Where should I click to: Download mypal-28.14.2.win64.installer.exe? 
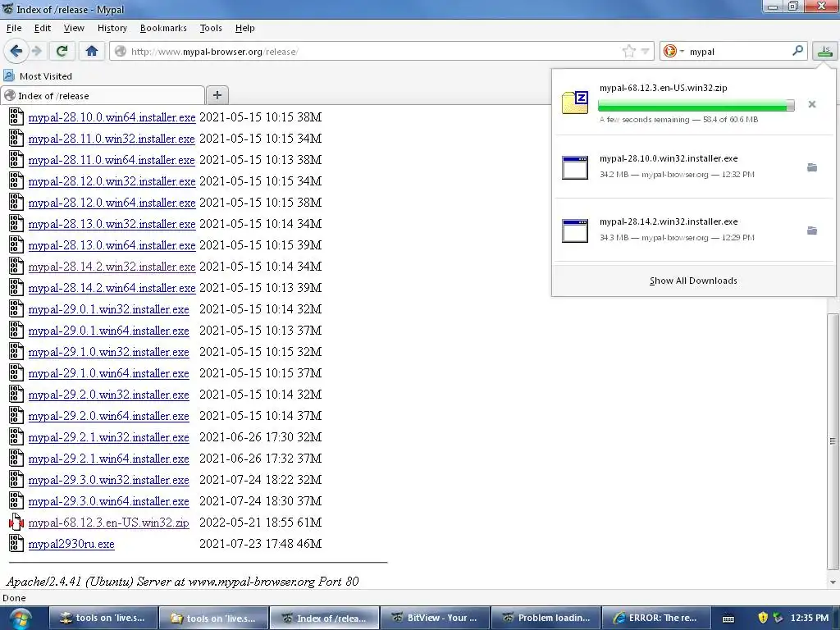112,288
